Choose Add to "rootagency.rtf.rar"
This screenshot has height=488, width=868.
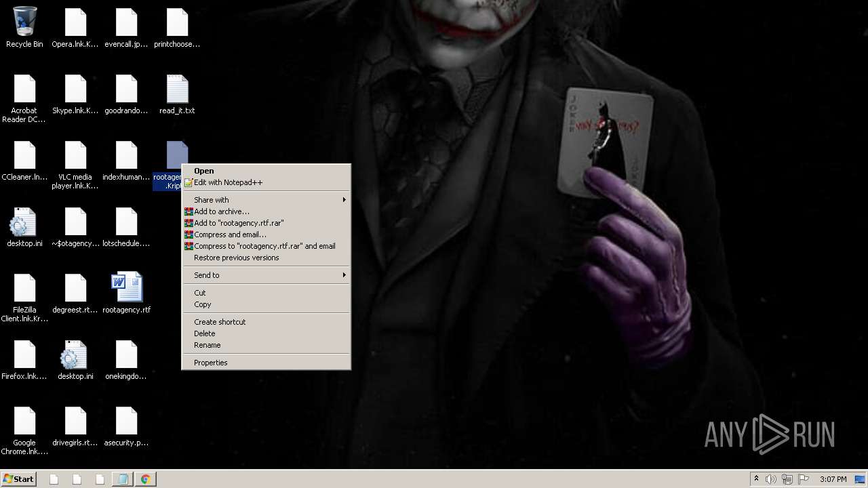pos(266,223)
